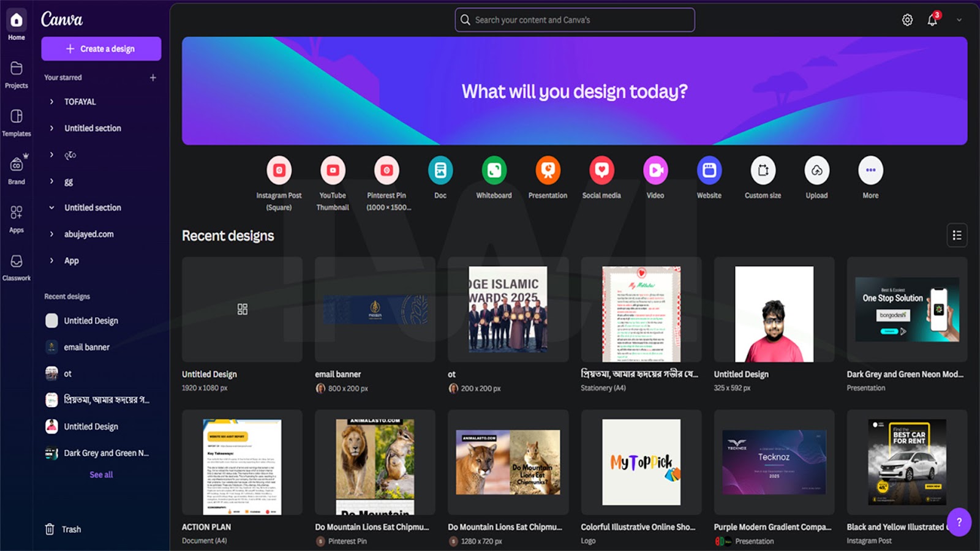Image resolution: width=980 pixels, height=551 pixels.
Task: Click the Pinterest Pin icon
Action: [x=386, y=170]
